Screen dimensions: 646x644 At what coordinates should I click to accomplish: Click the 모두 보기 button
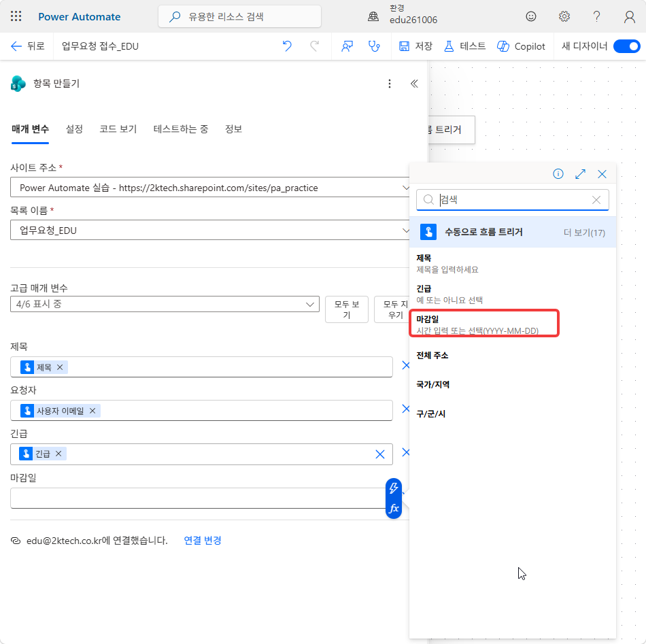[347, 309]
